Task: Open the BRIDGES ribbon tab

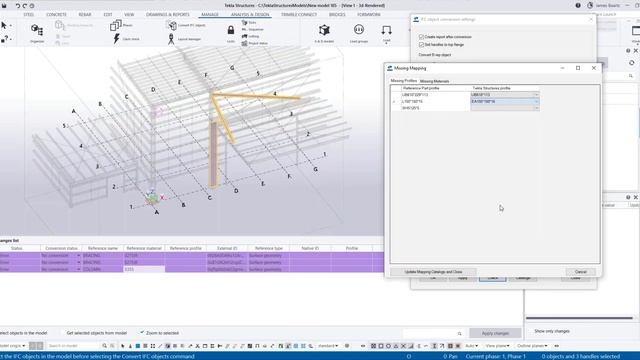Action: coord(337,15)
